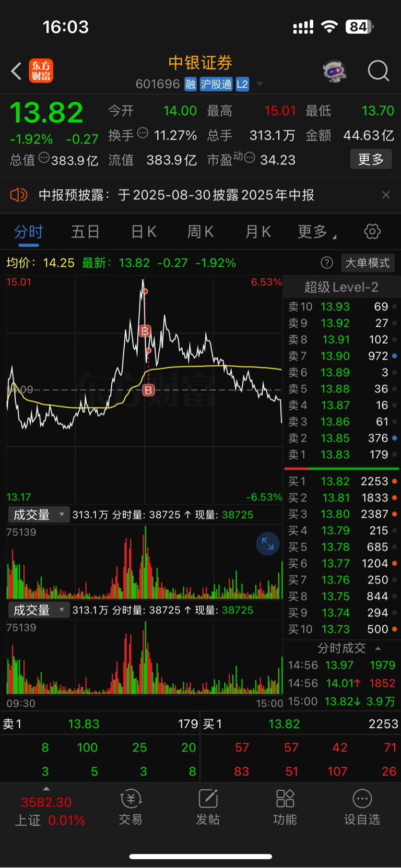This screenshot has width=401, height=868.
Task: Switch to 周K chart tab
Action: click(x=200, y=232)
